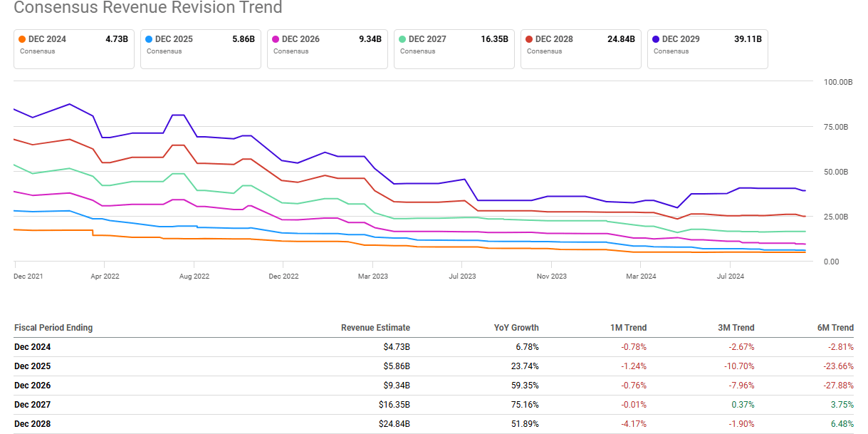The height and width of the screenshot is (434, 868).
Task: Click the Jul 2023 marker on chart axis
Action: click(461, 276)
